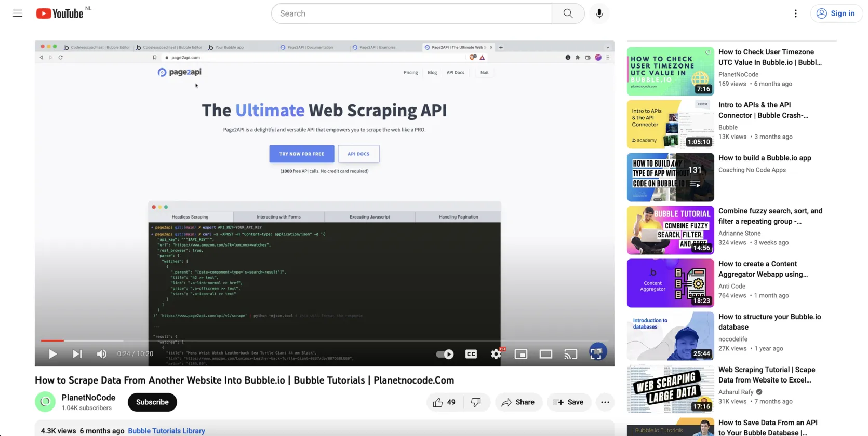
Task: Toggle the Autoplay switch in player
Action: pos(445,354)
